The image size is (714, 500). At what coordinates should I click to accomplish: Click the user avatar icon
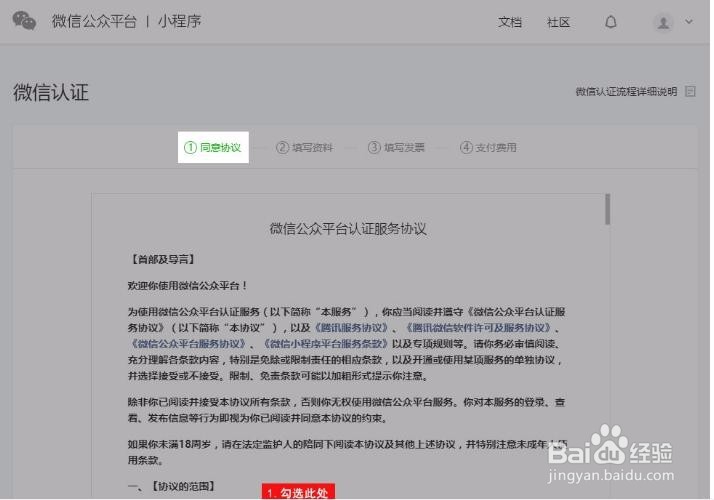(x=663, y=22)
